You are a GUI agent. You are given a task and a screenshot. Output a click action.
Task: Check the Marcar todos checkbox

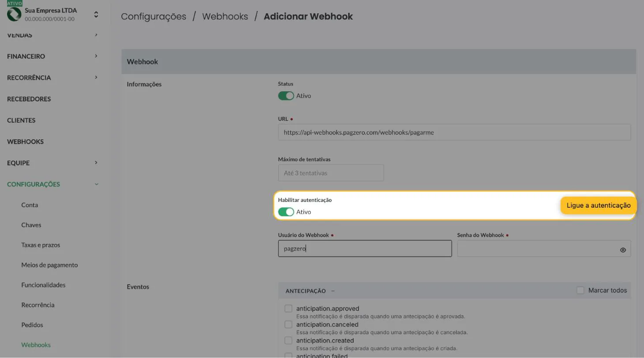(x=580, y=290)
